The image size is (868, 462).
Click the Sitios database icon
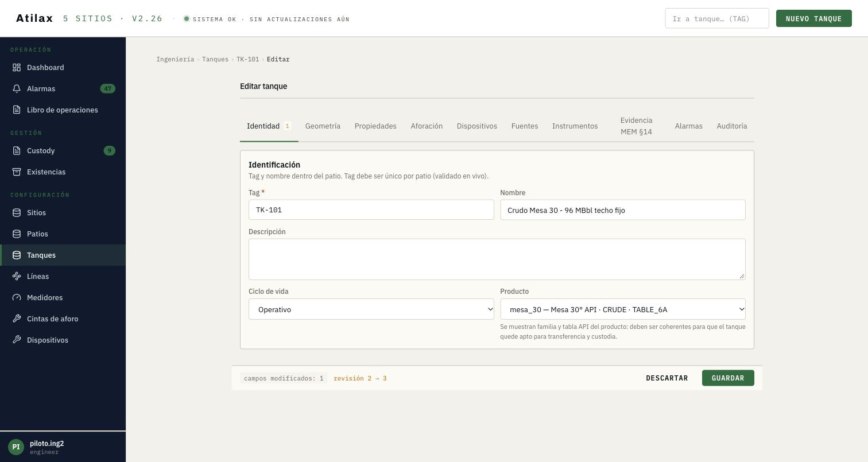(17, 213)
